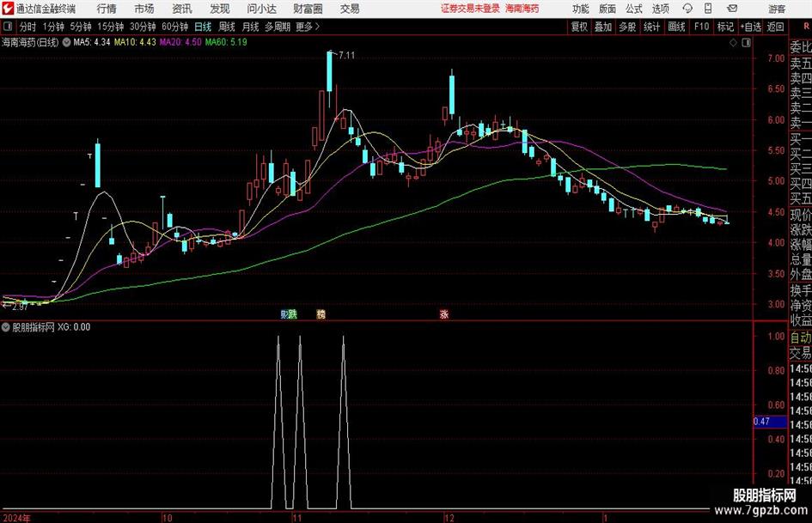Image resolution: width=812 pixels, height=523 pixels.
Task: Click the 2024年 time axis label
Action: coord(16,518)
